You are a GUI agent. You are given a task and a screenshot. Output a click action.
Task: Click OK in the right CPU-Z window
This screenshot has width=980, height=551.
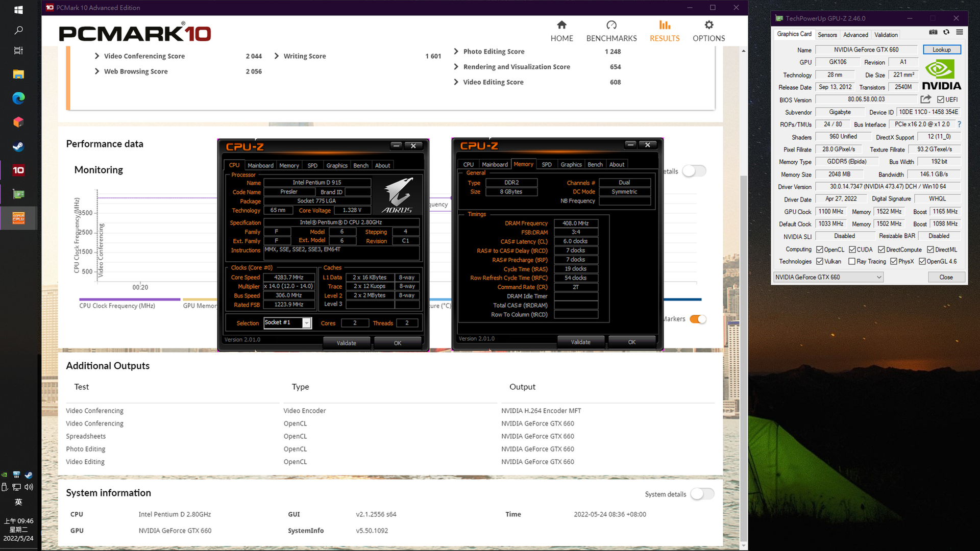[632, 342]
